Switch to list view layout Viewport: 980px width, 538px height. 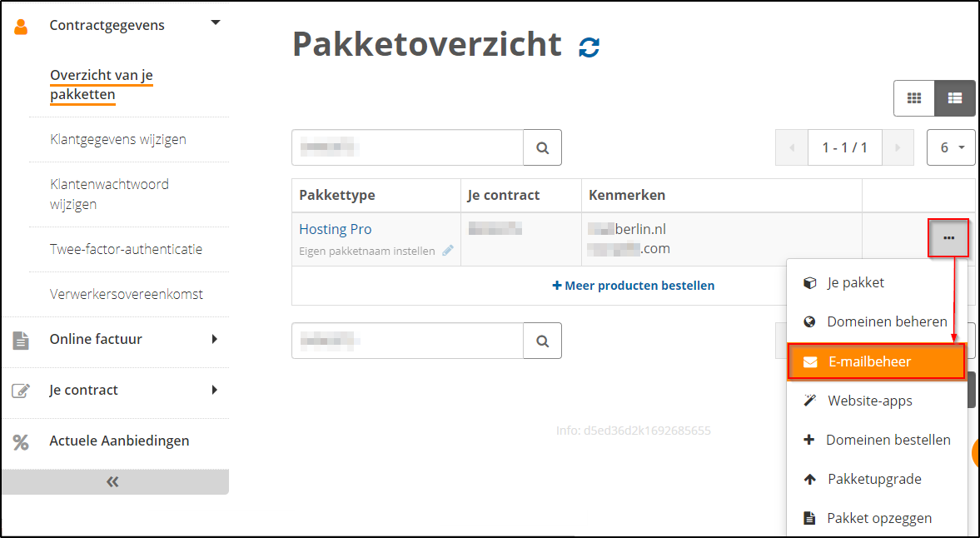pos(954,97)
